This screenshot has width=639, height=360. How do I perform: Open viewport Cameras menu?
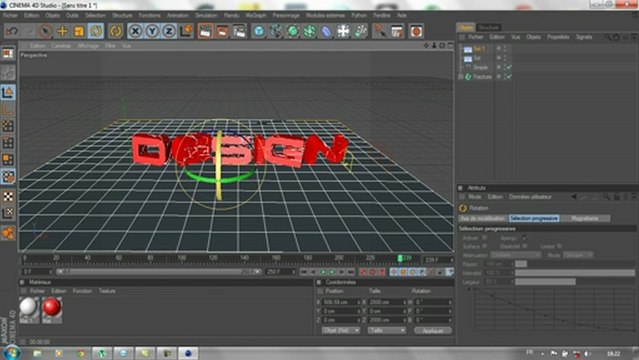(x=61, y=46)
